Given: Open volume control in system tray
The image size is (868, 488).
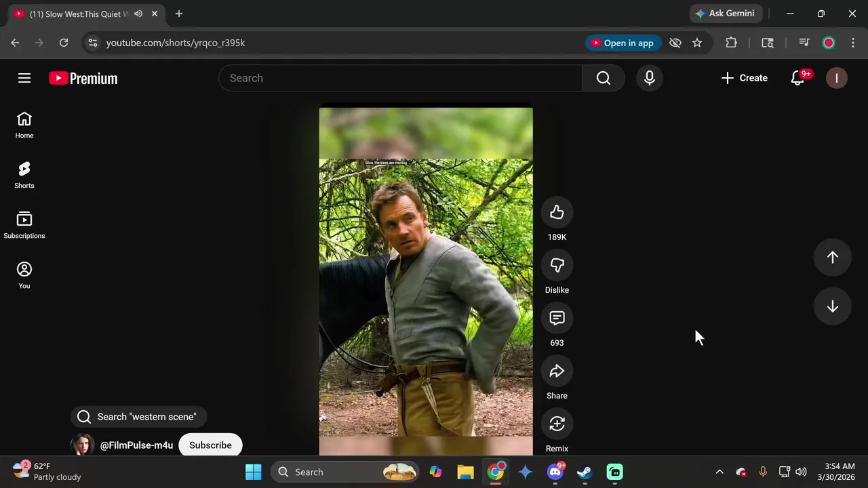Looking at the screenshot, I should click(x=801, y=472).
